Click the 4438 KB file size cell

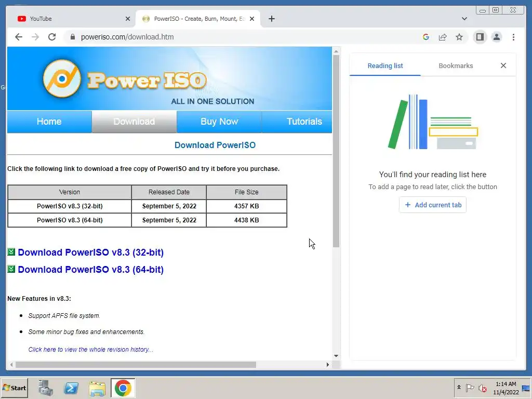(x=247, y=220)
